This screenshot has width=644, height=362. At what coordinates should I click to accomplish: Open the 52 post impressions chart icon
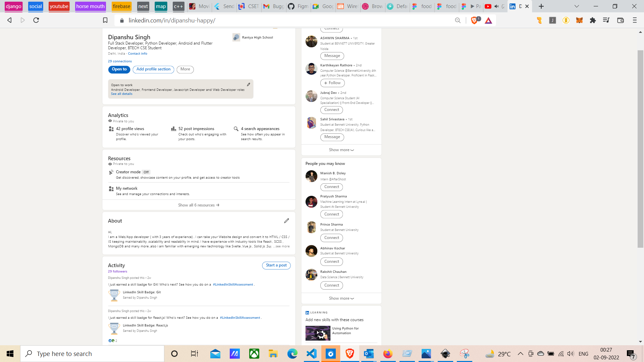[173, 129]
